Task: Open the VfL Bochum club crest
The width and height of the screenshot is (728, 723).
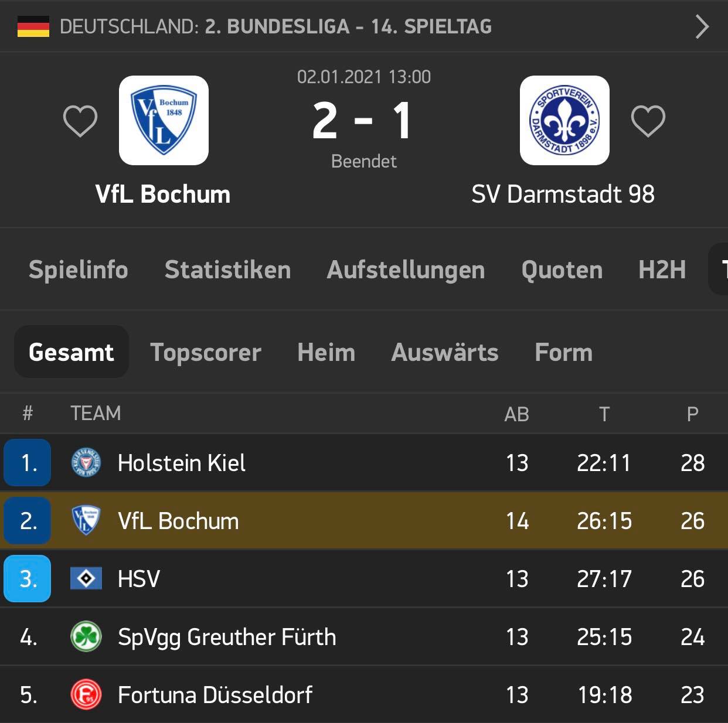Action: click(x=164, y=120)
